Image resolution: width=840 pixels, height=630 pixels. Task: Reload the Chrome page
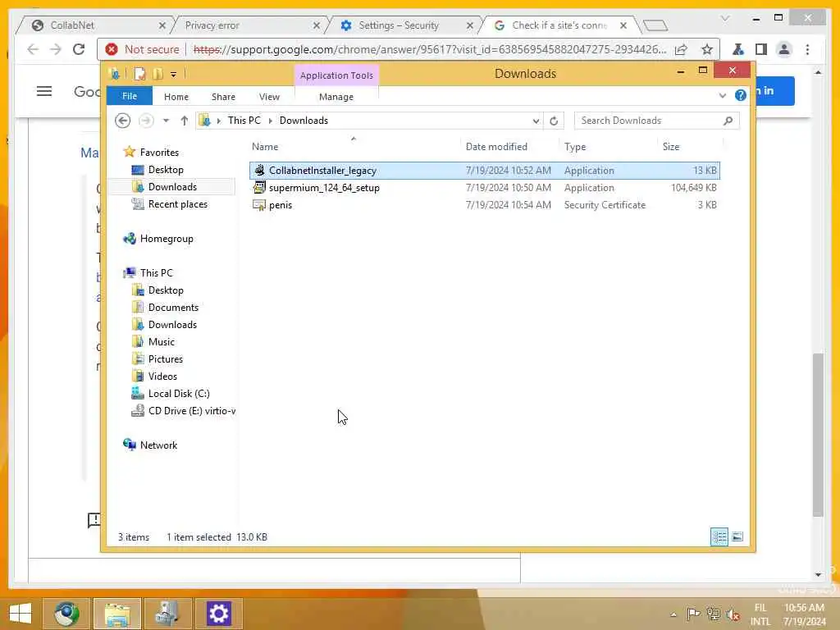[79, 49]
